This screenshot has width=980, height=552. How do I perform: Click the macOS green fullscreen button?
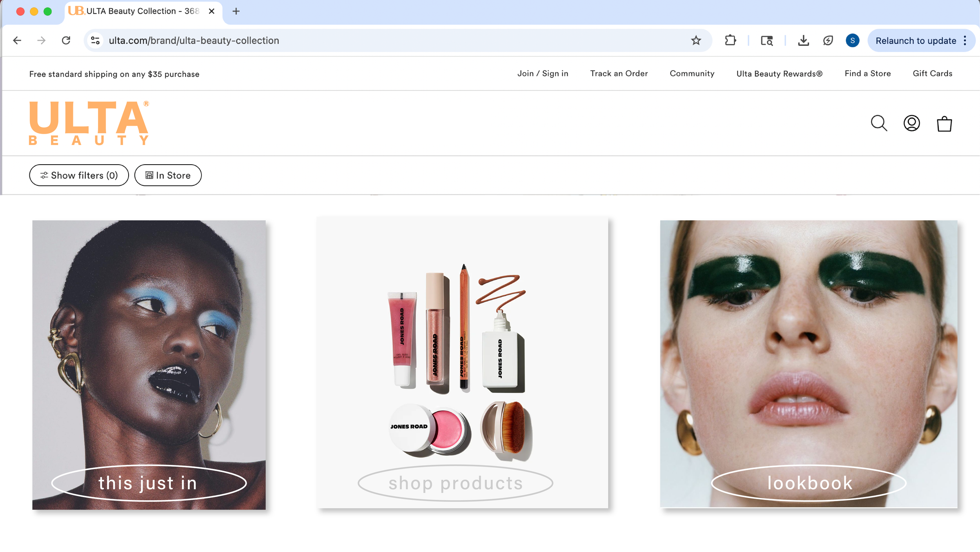click(47, 11)
